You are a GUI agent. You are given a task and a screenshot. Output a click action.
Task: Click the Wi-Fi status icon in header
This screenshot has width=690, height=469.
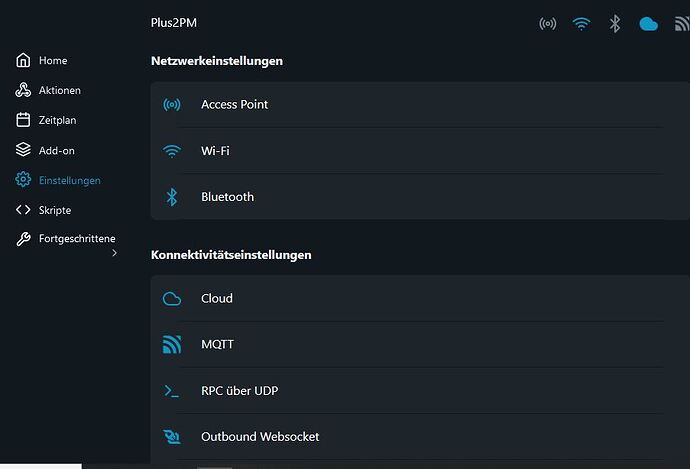tap(581, 23)
